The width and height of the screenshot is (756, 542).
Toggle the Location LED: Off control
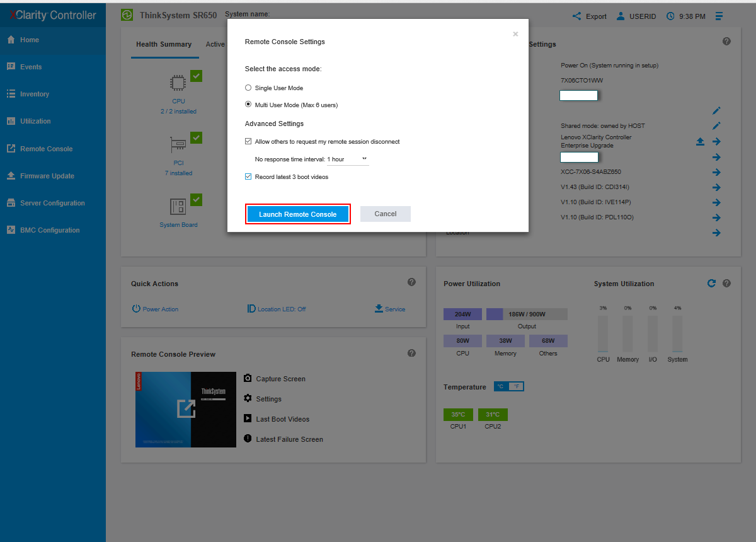pyautogui.click(x=277, y=309)
